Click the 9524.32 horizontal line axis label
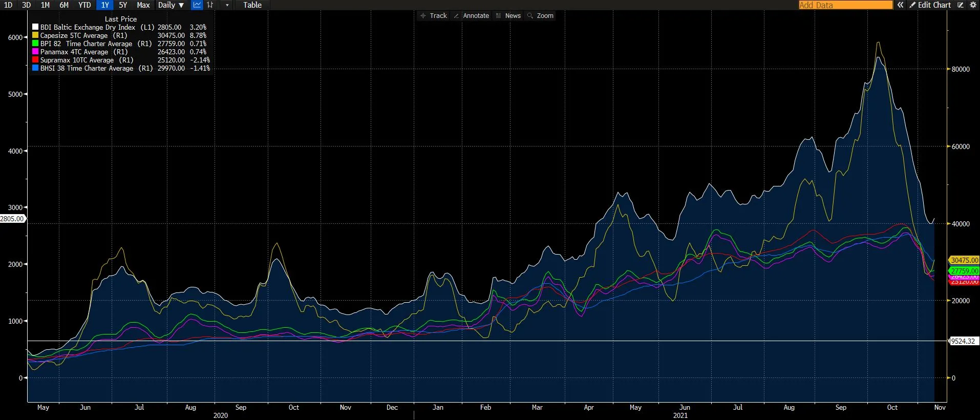Image resolution: width=980 pixels, height=420 pixels. [963, 341]
